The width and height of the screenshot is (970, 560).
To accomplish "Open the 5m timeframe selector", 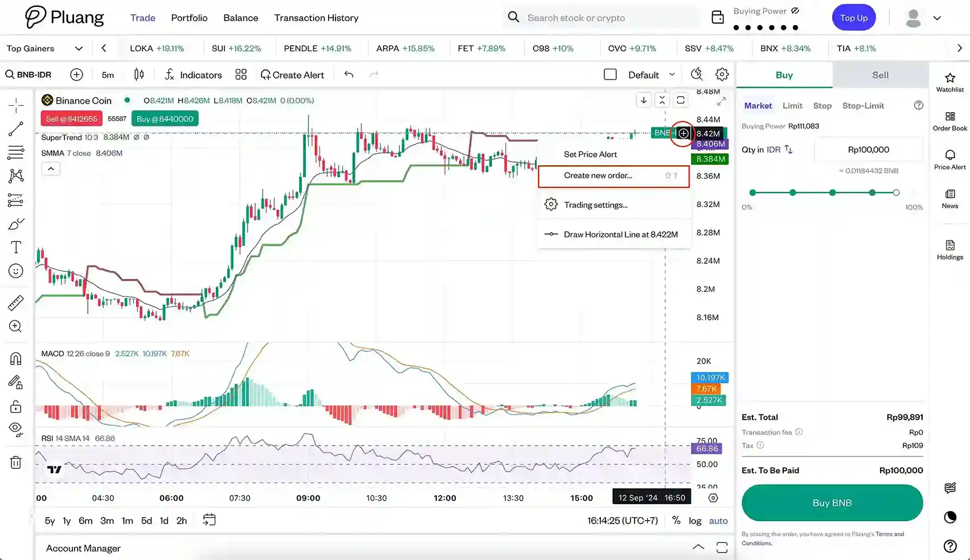I will tap(108, 75).
